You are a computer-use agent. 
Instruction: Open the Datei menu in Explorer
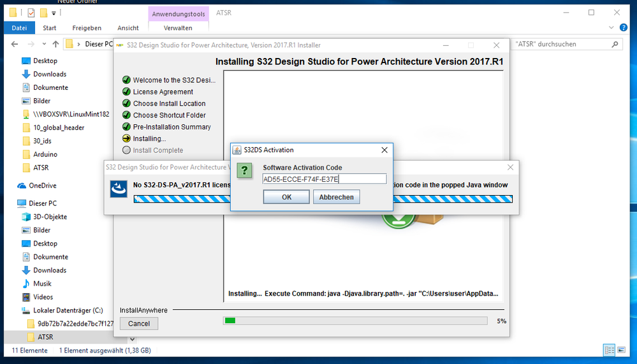point(19,27)
